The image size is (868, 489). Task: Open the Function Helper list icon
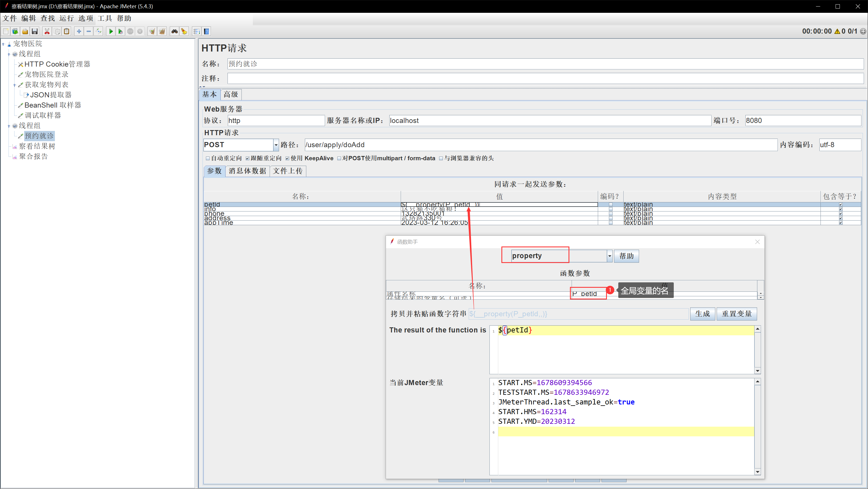197,31
